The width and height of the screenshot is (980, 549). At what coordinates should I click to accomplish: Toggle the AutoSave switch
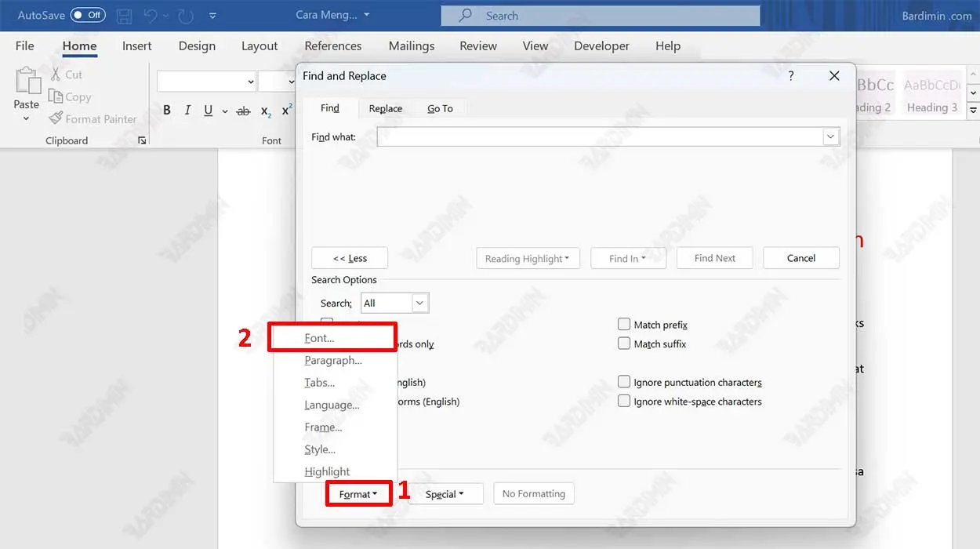(87, 15)
